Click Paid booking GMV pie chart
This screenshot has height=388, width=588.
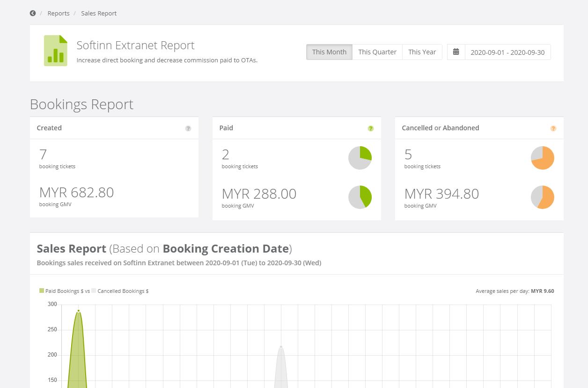pyautogui.click(x=360, y=197)
